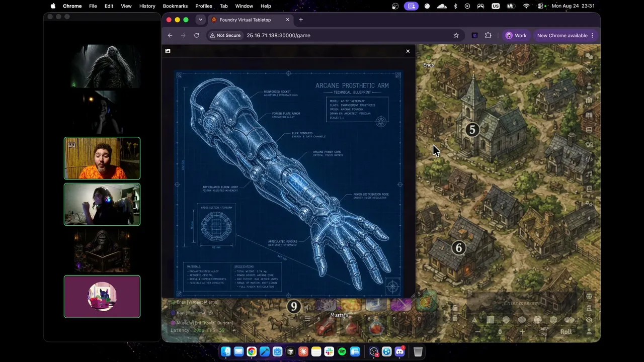Activate macro hotbar slot 6
The image size is (644, 362).
point(326,325)
